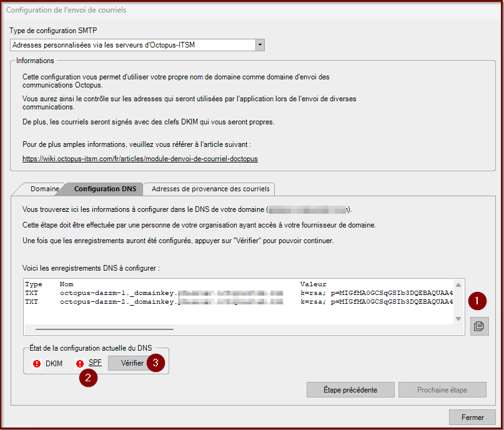Click the red numbered marker 3
Screen dimensions: 504x430
(x=156, y=363)
